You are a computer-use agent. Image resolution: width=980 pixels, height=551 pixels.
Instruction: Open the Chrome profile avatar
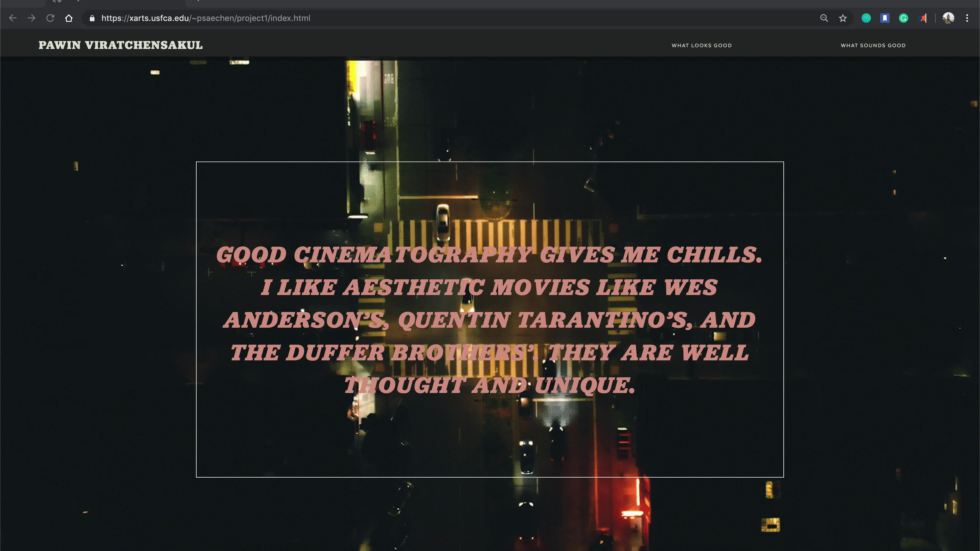948,18
